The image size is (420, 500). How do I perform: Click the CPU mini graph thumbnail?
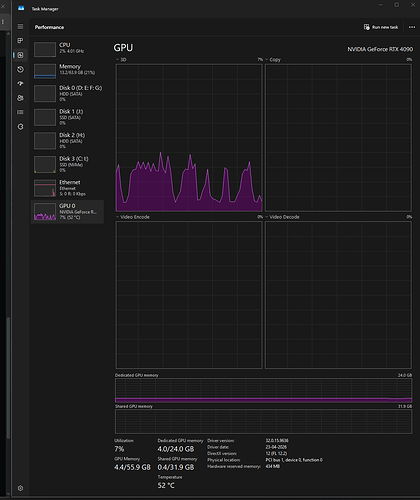point(45,49)
